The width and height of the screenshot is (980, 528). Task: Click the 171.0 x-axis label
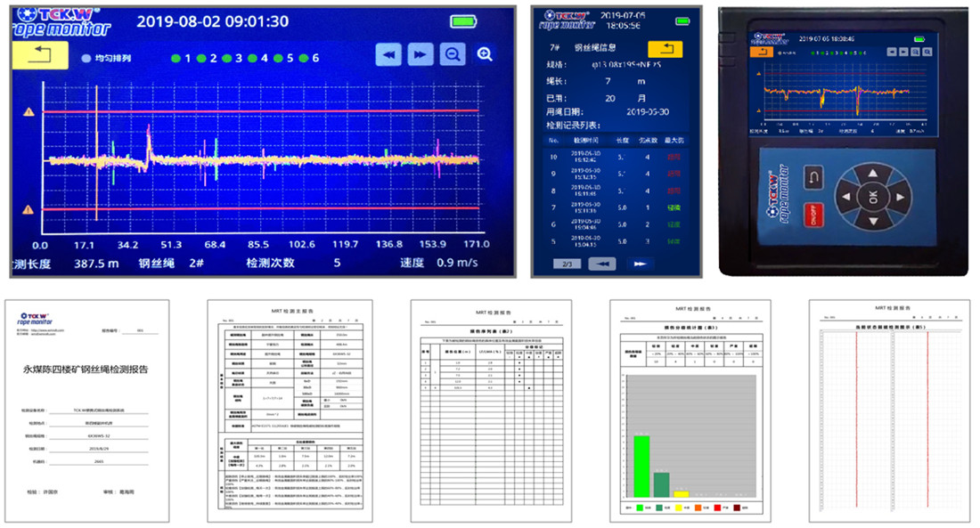tap(477, 244)
